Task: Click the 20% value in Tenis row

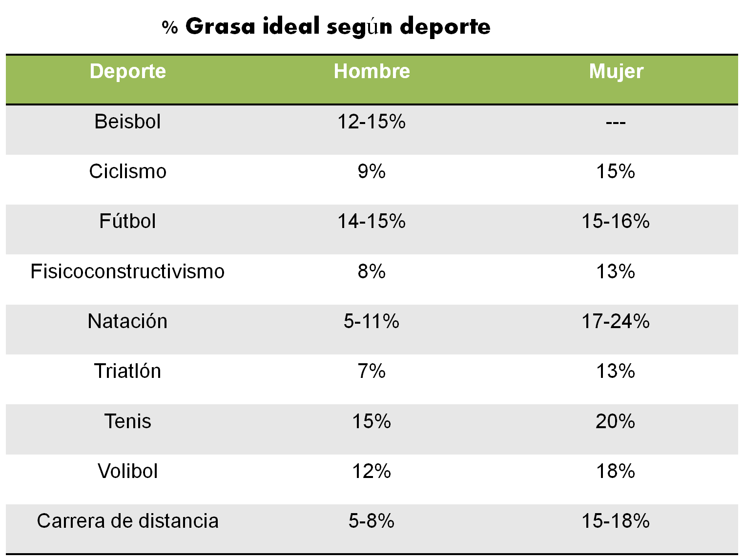Action: tap(616, 421)
